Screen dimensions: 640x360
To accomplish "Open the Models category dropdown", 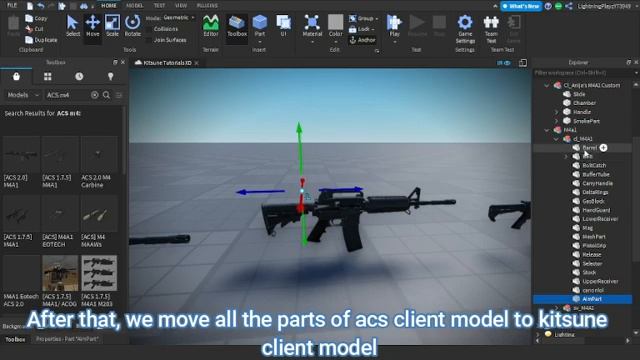I will click(x=23, y=95).
